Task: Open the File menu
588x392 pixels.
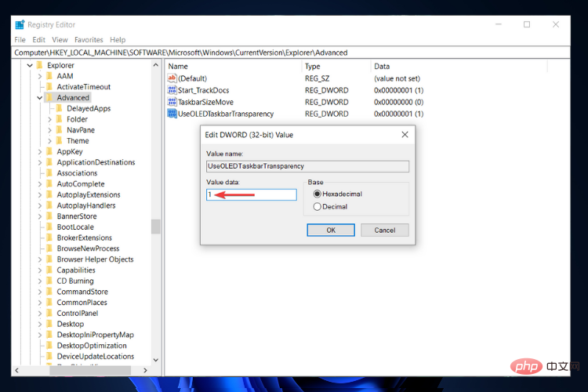Action: coord(20,40)
